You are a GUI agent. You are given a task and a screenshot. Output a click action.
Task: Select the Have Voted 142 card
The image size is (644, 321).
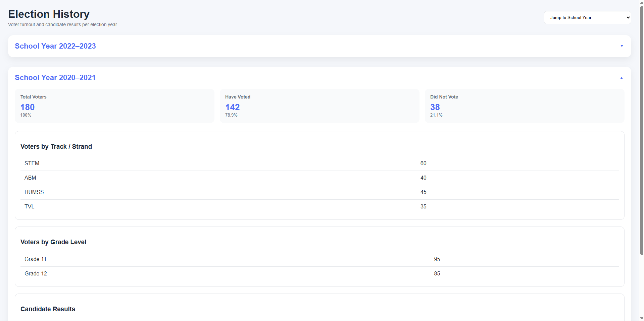(x=319, y=106)
